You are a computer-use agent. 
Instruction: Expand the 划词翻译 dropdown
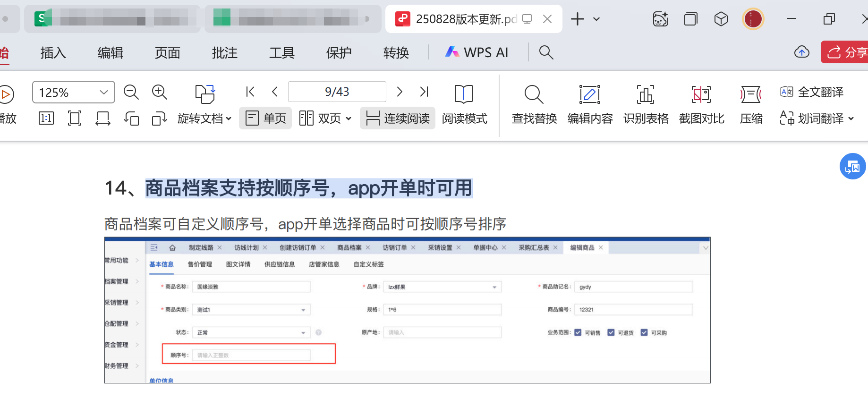(x=851, y=119)
